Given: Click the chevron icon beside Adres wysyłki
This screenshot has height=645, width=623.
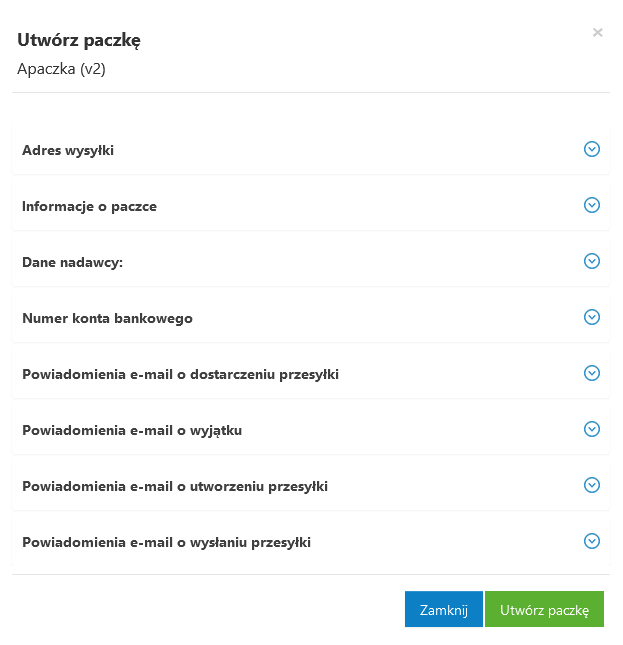Looking at the screenshot, I should [x=591, y=149].
